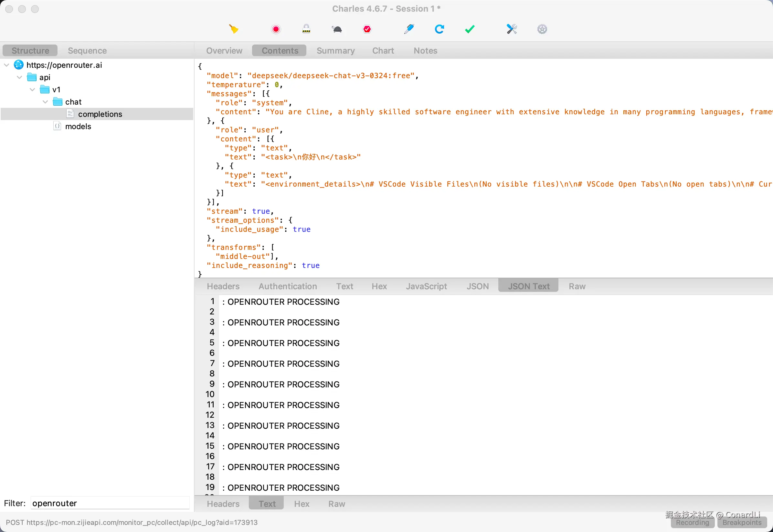The width and height of the screenshot is (773, 532).
Task: Switch to the Sequence tab
Action: point(87,51)
